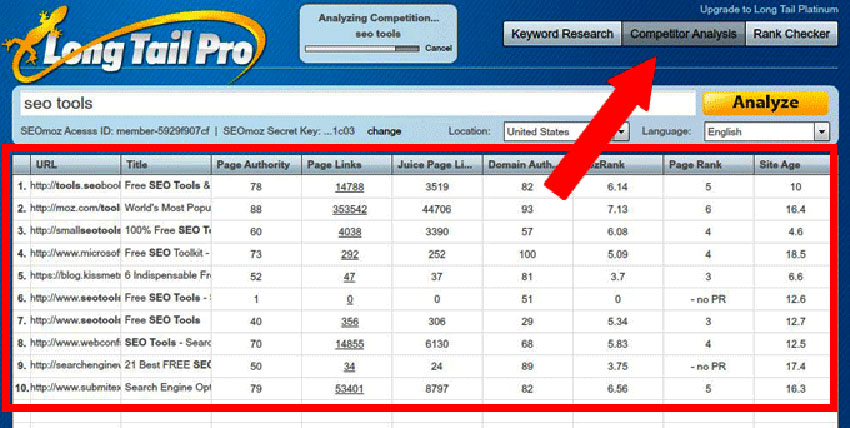Sort by Page Rank column header
850x428 pixels.
click(x=708, y=165)
